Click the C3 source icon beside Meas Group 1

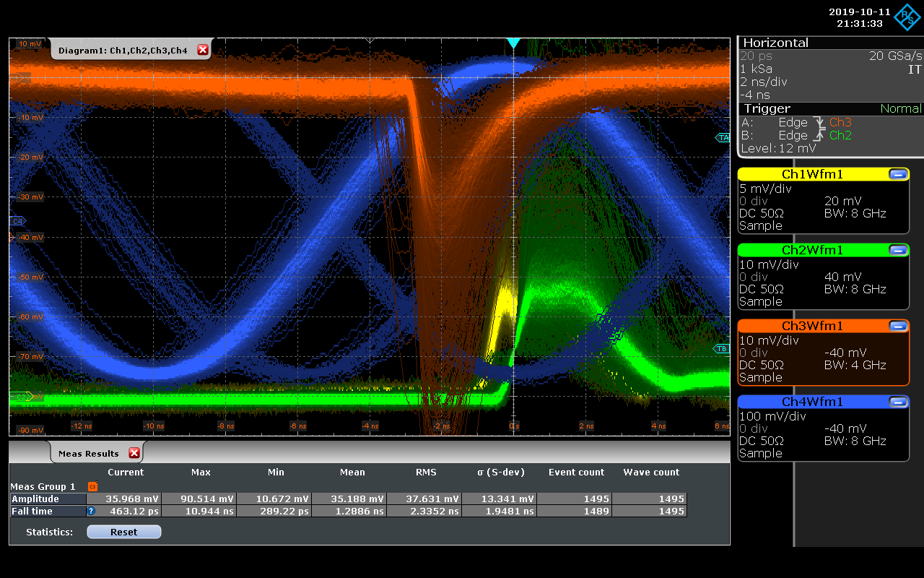tap(92, 487)
